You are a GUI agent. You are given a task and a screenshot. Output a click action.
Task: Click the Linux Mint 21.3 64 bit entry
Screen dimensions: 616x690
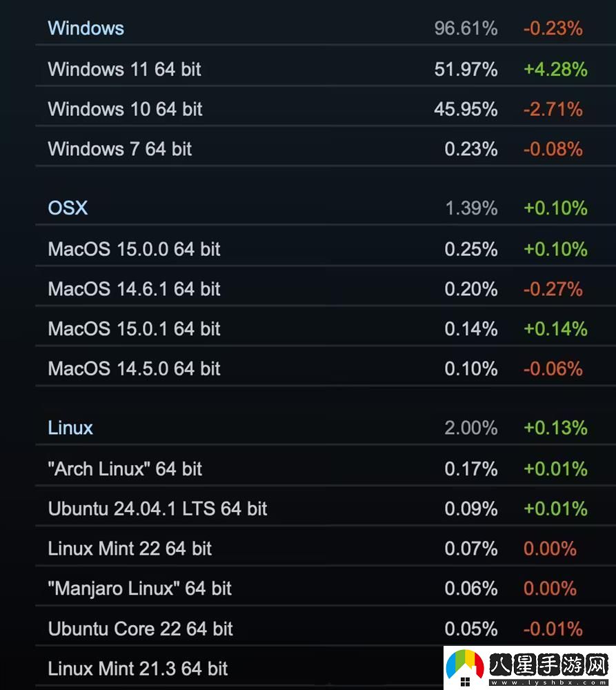click(138, 669)
